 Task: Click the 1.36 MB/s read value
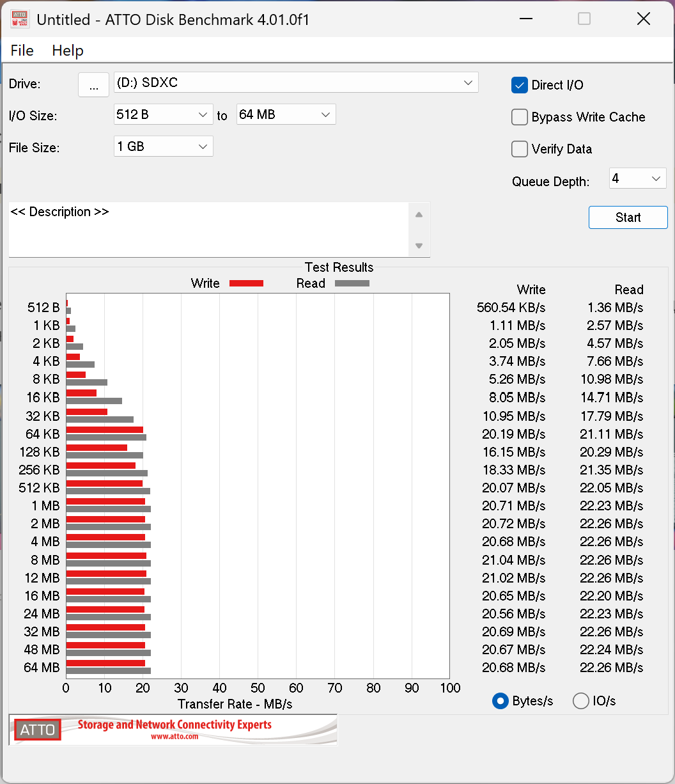coord(616,308)
